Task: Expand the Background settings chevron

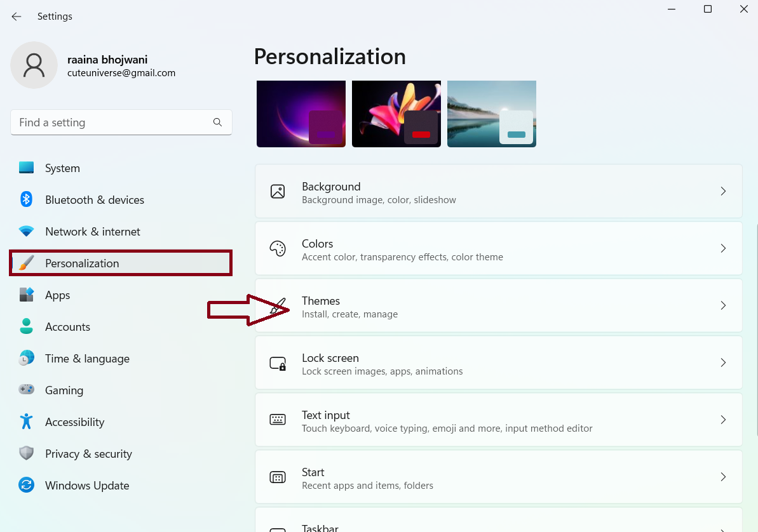Action: tap(723, 191)
